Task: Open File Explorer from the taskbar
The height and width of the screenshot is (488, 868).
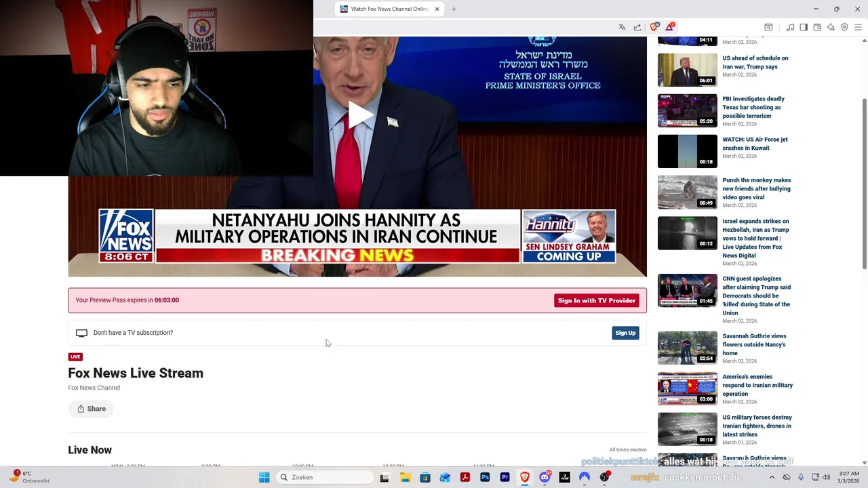Action: pos(405,477)
